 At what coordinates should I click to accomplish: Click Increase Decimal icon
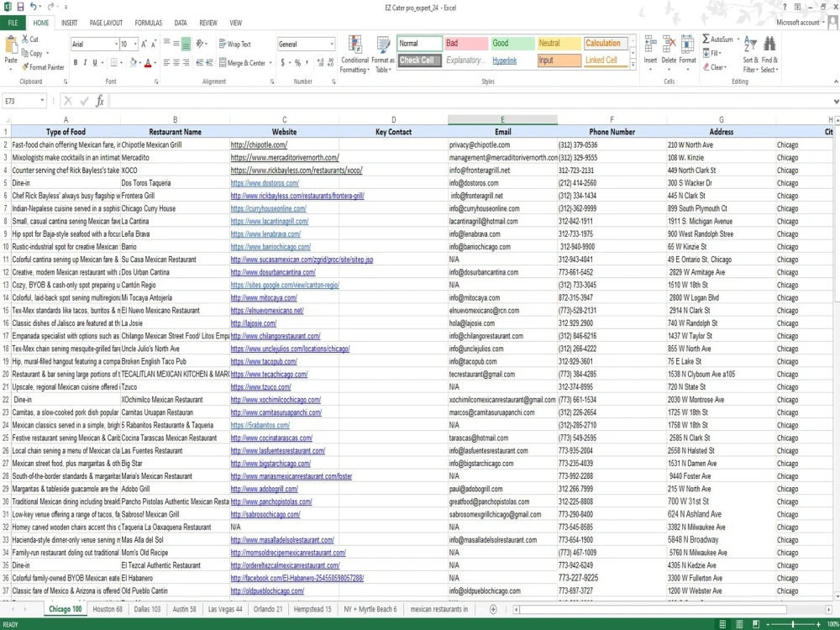click(x=320, y=63)
